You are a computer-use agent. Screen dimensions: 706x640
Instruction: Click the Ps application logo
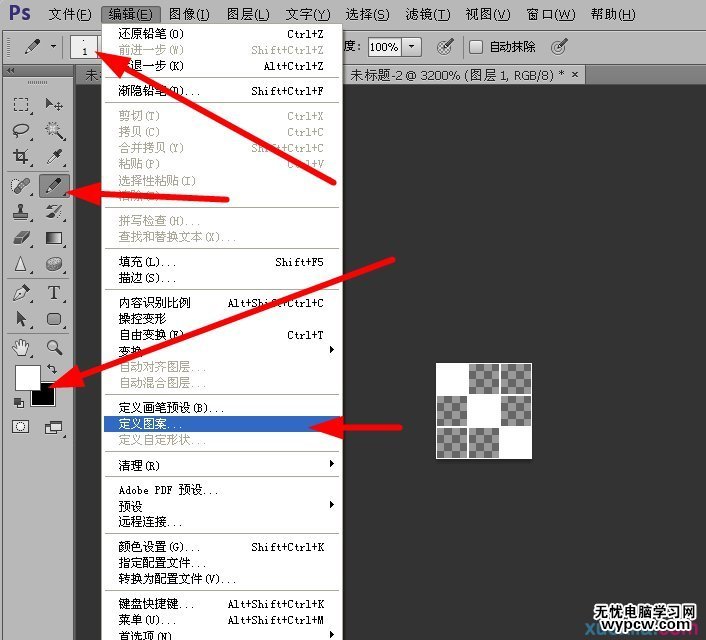[x=20, y=14]
